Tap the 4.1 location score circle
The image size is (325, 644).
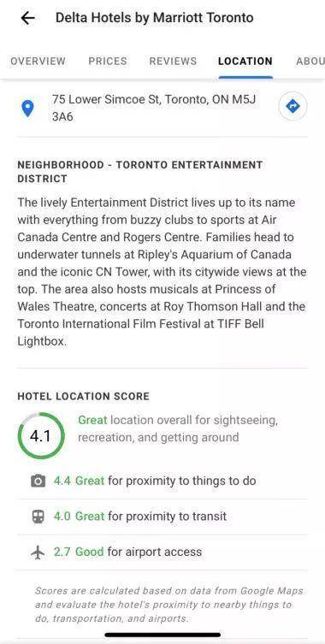(x=41, y=436)
